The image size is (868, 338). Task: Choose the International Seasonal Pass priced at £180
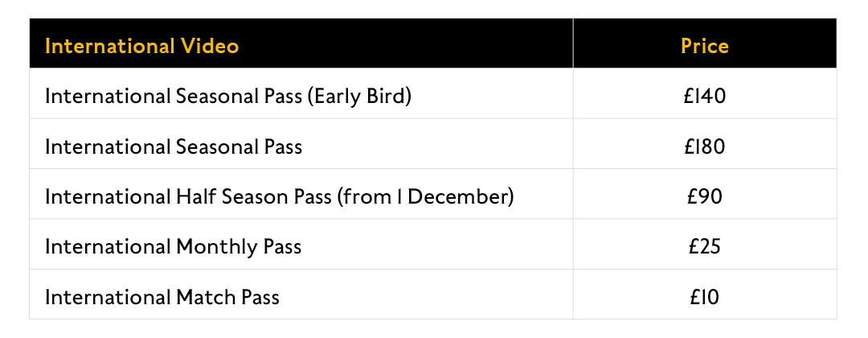[x=174, y=146]
